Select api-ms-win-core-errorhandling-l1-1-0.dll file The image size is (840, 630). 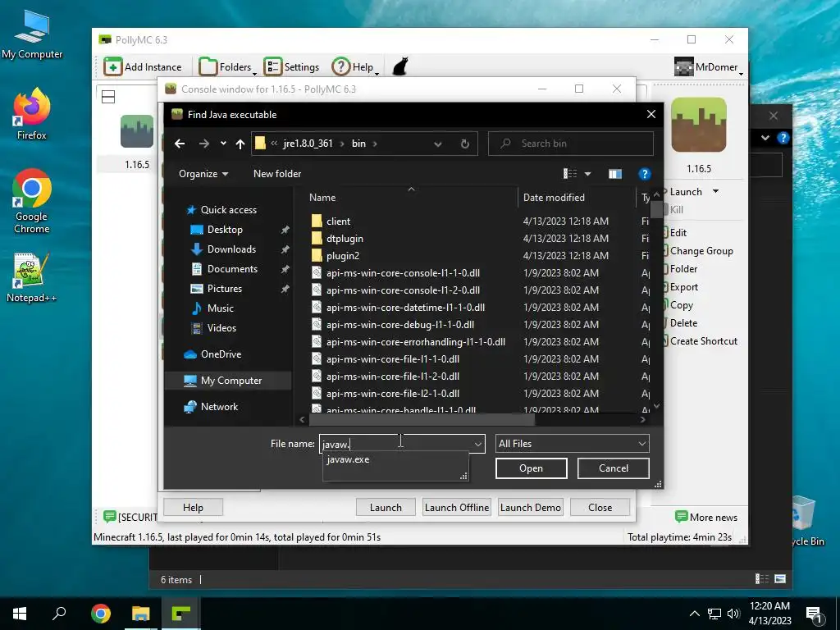coord(416,342)
